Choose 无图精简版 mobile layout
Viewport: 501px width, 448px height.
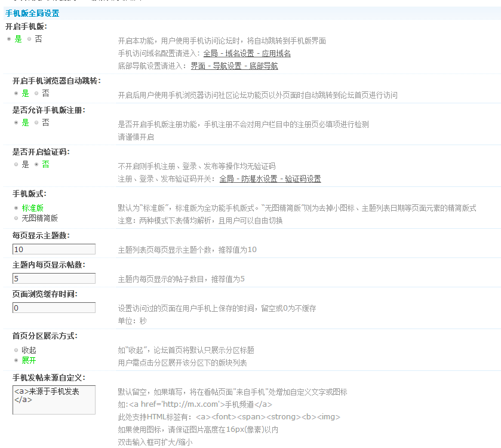[x=16, y=218]
